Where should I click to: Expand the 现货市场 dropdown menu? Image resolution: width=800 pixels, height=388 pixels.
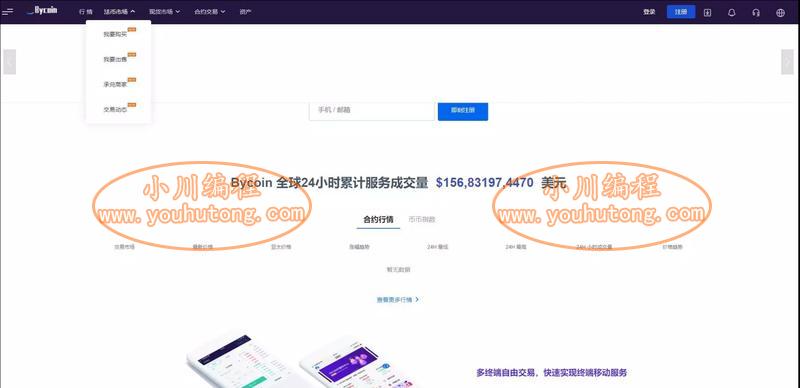point(164,12)
